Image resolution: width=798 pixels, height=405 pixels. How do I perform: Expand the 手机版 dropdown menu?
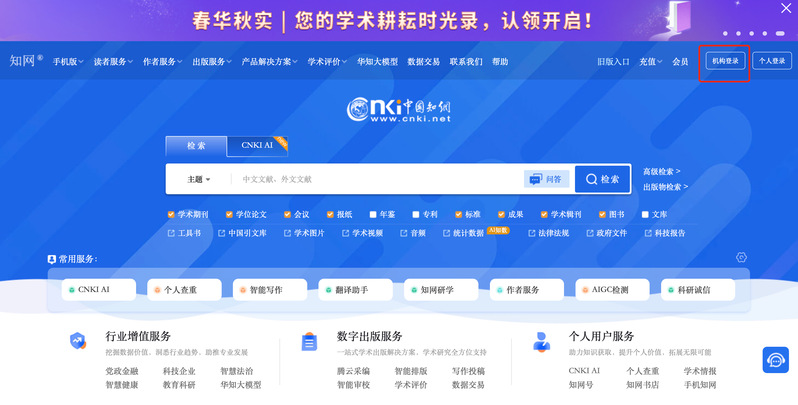coord(68,62)
